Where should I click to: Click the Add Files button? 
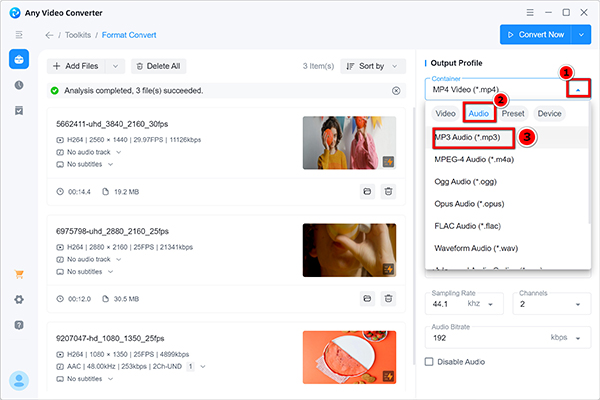click(76, 66)
